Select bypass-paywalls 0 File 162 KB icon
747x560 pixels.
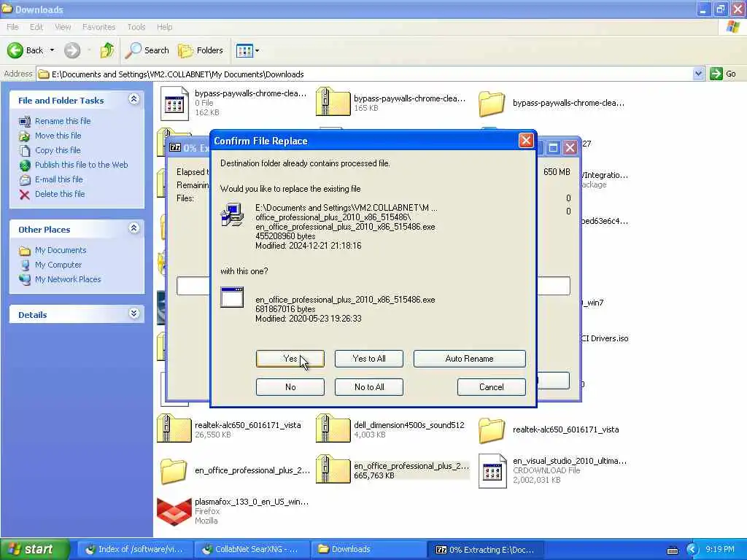pyautogui.click(x=174, y=103)
